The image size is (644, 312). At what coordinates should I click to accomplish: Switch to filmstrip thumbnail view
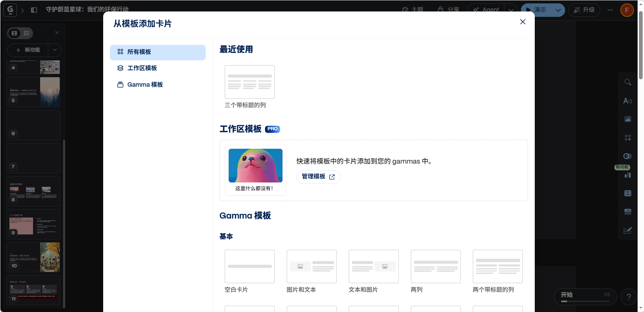click(x=14, y=33)
